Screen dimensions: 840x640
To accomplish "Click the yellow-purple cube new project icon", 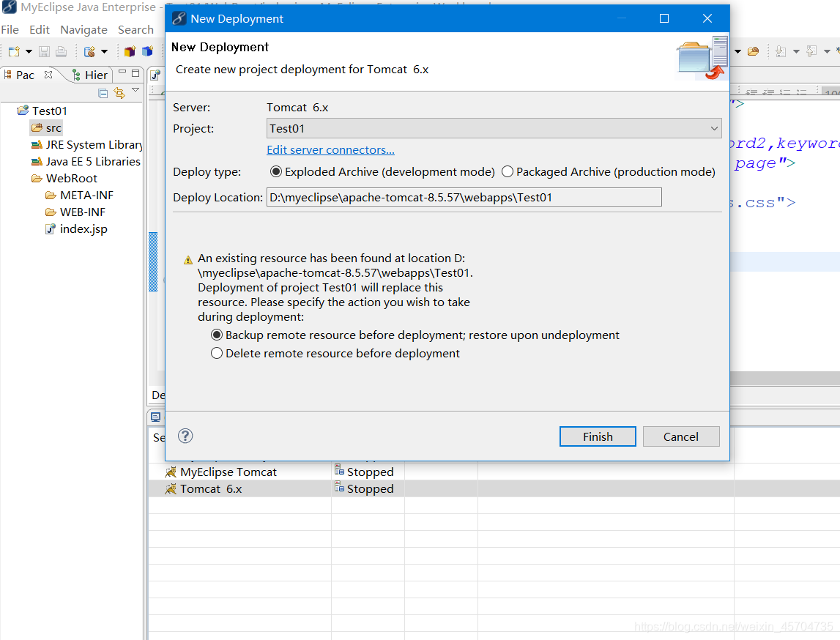I will (130, 51).
